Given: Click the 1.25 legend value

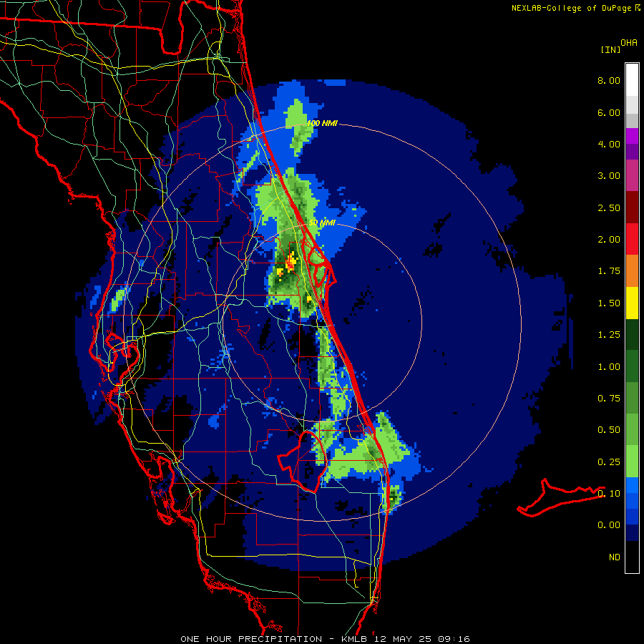Looking at the screenshot, I should pos(609,335).
